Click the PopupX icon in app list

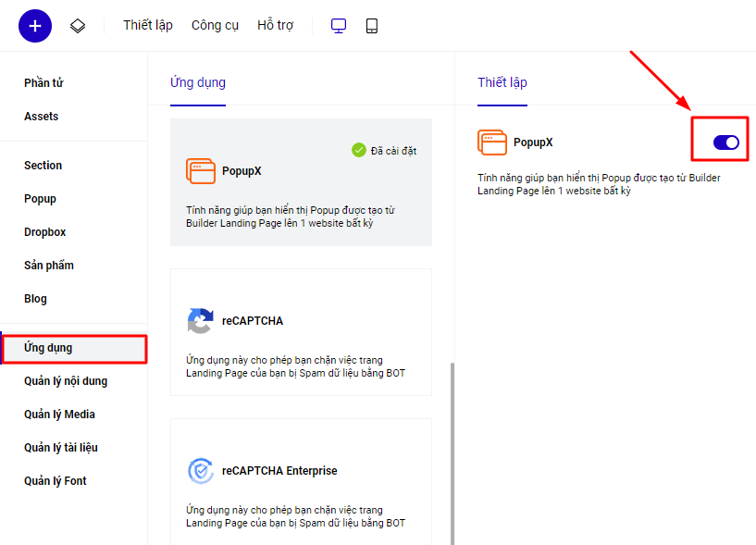[200, 170]
